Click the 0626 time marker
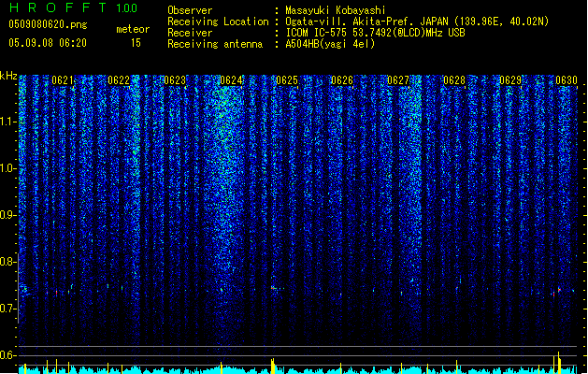This screenshot has height=374, width=588. click(x=342, y=80)
